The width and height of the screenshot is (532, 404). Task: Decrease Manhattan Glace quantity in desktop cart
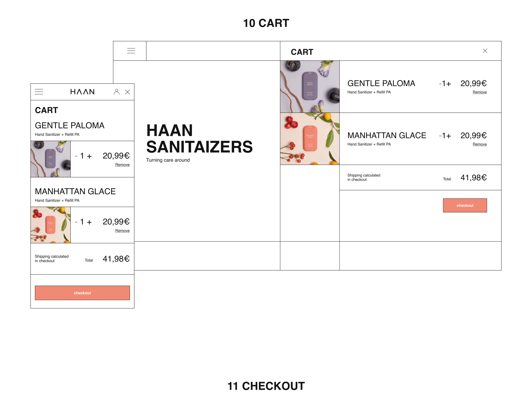(440, 136)
